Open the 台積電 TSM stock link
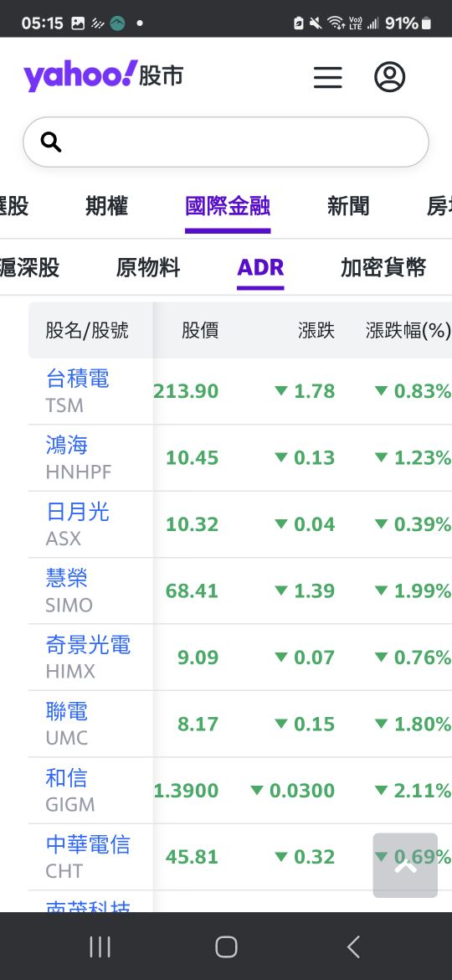 point(77,390)
